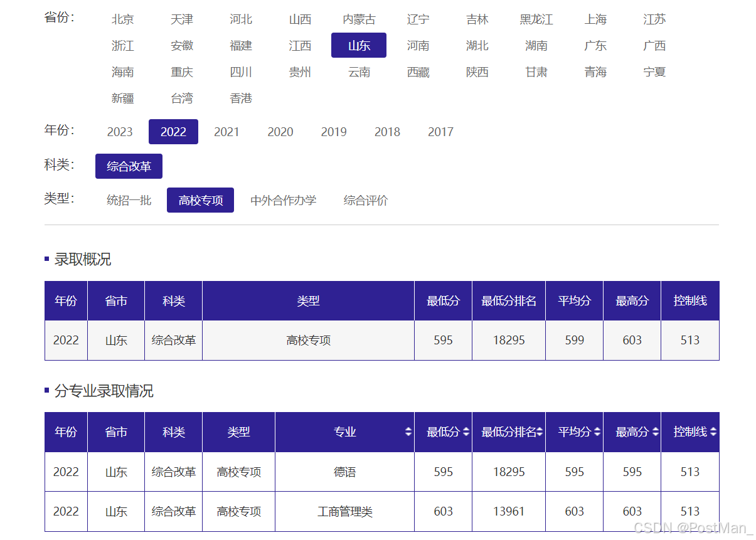
Task: Switch year to 2021
Action: 226,132
